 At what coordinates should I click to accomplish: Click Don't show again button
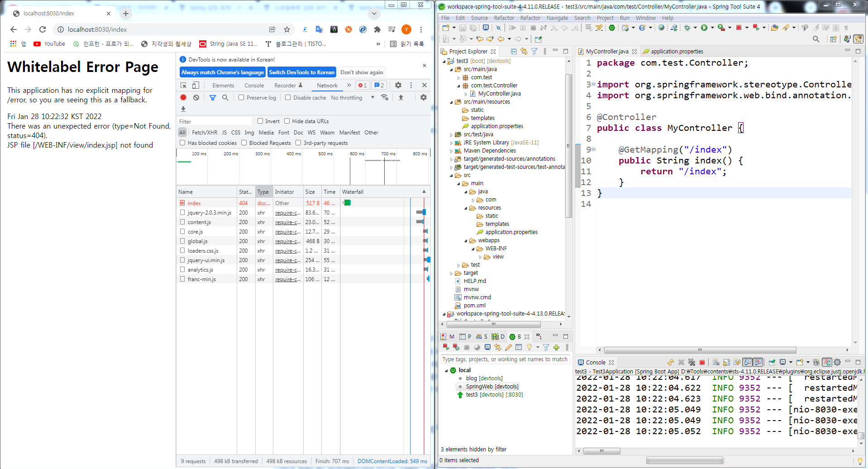362,72
